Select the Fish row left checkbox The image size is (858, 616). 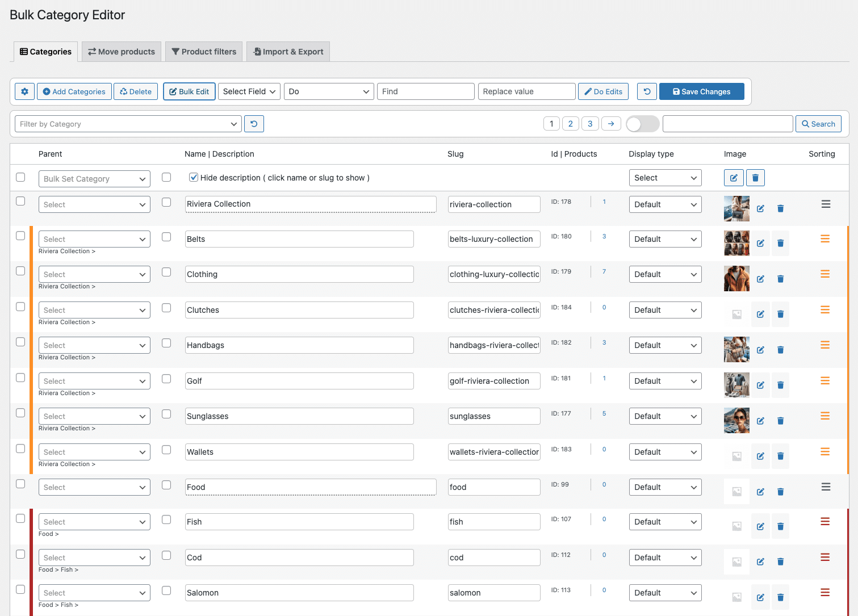pos(20,518)
